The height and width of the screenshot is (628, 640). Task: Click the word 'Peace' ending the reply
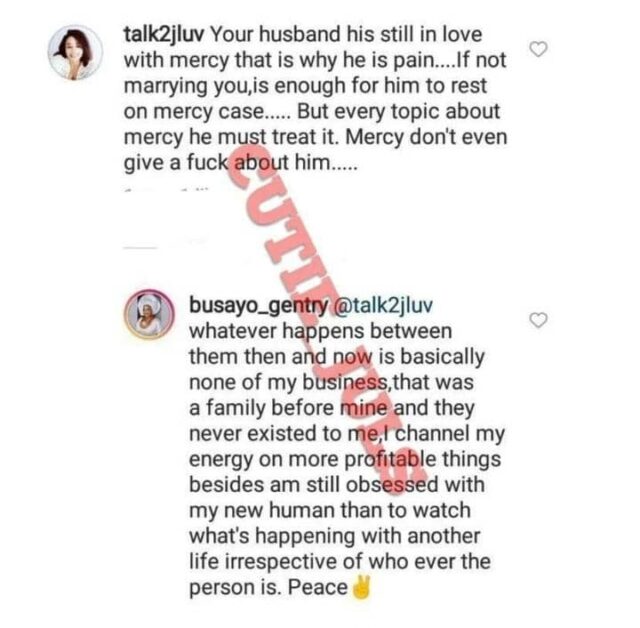click(318, 588)
